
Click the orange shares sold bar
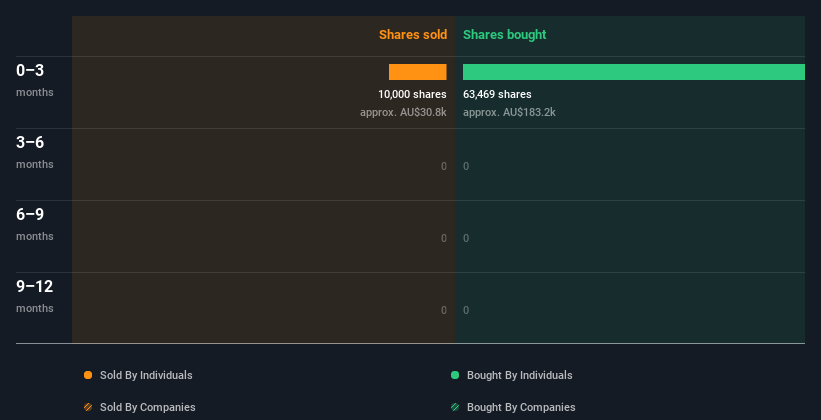[417, 72]
